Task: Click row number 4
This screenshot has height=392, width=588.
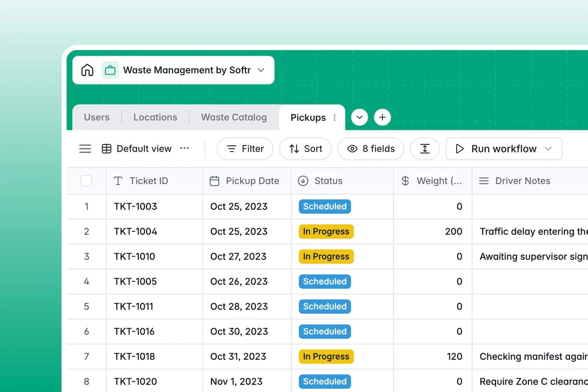Action: tap(86, 282)
